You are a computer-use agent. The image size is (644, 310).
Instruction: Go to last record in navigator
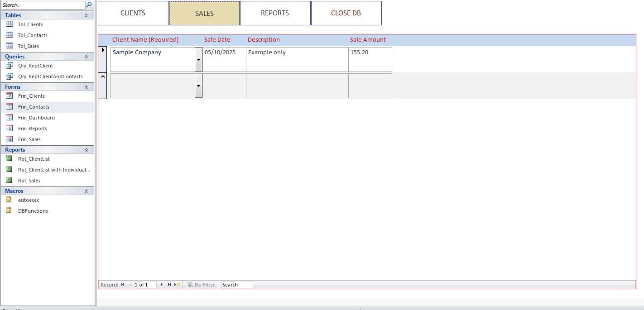pyautogui.click(x=169, y=285)
